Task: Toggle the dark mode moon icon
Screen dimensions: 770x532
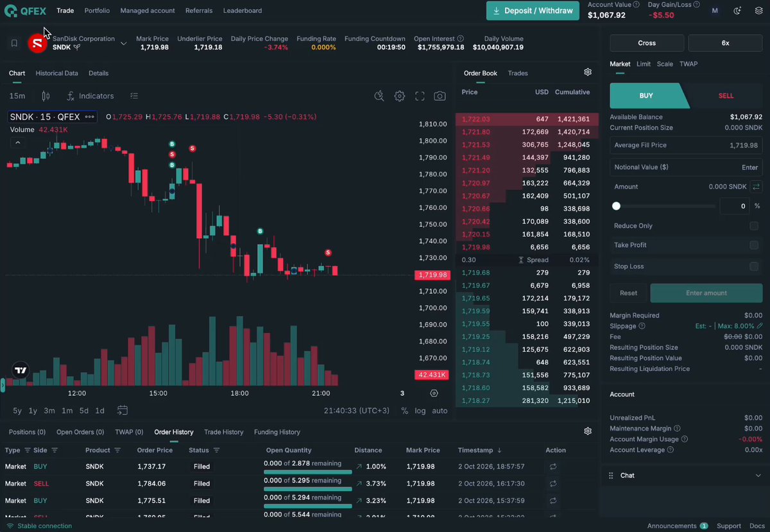Action: 737,10
